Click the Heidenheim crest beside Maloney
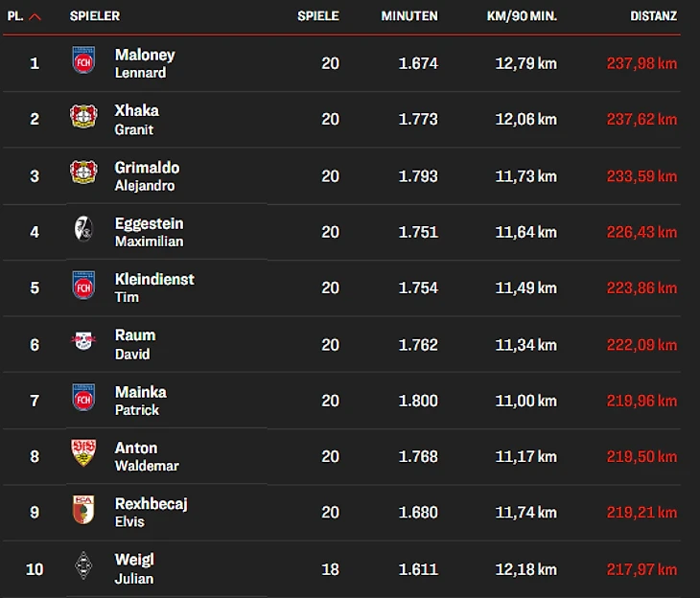700x598 pixels. click(83, 61)
